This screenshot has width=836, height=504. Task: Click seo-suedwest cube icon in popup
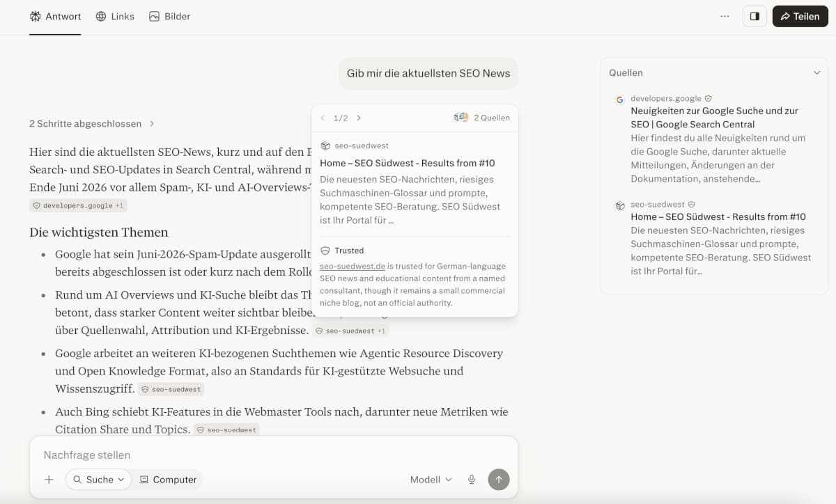[325, 145]
